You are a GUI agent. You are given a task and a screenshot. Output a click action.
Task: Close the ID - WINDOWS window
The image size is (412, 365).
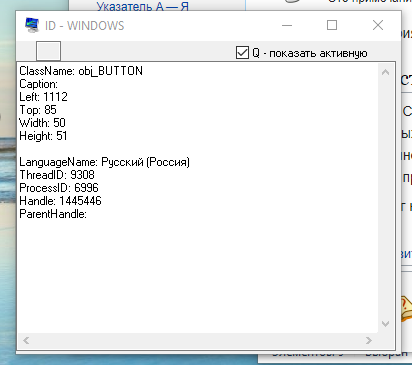(x=378, y=25)
